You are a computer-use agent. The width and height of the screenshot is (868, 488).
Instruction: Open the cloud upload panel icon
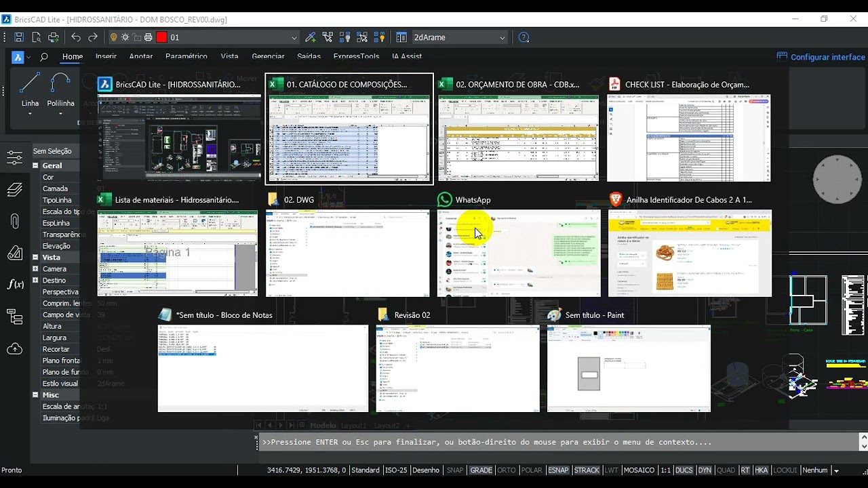pyautogui.click(x=14, y=348)
